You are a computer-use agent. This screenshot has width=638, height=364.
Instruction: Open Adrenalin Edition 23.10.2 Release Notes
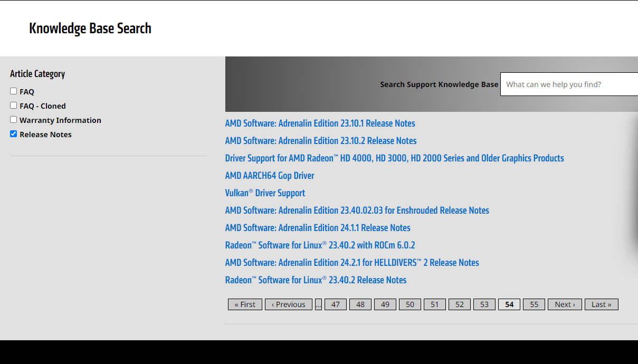click(x=321, y=141)
